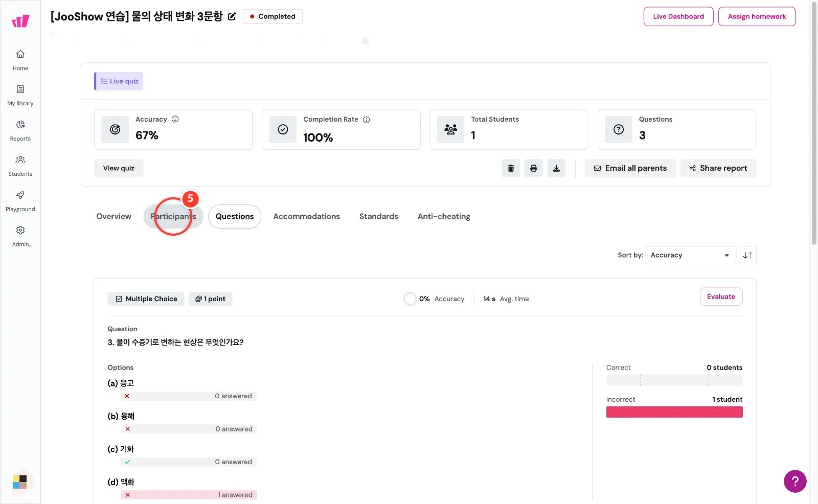
Task: Download the report with the download icon
Action: tap(556, 168)
